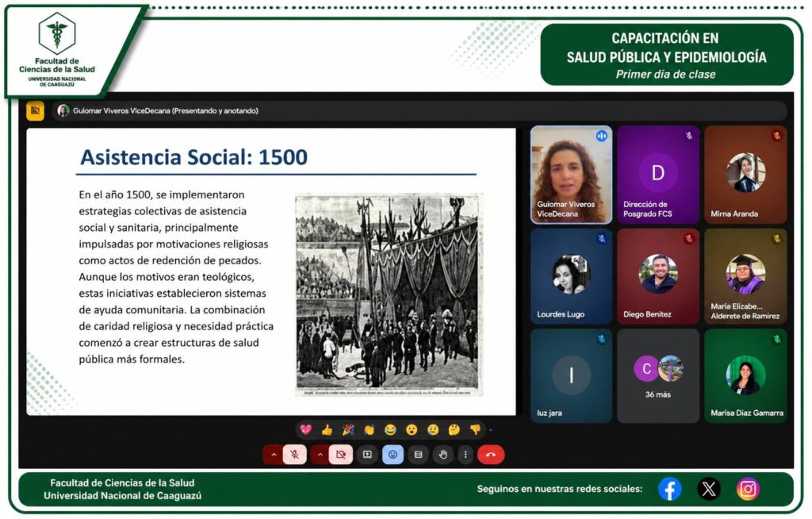Image resolution: width=812 pixels, height=519 pixels.
Task: Send the thumbs down reaction
Action: 475,429
